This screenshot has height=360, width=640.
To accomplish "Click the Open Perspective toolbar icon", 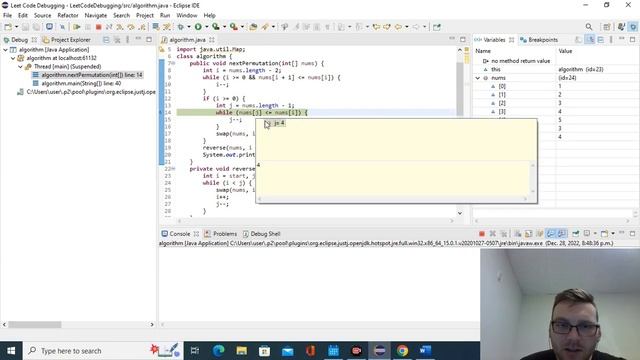I will click(x=607, y=27).
